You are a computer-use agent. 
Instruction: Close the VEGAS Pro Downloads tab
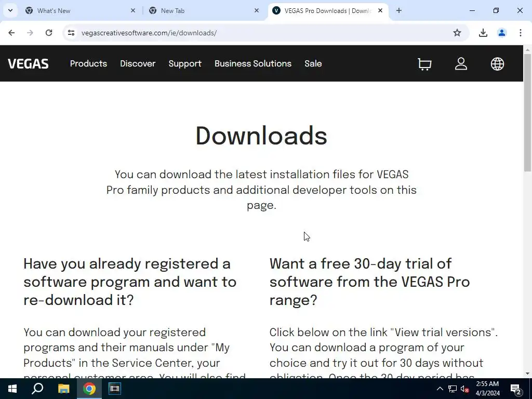pyautogui.click(x=380, y=10)
